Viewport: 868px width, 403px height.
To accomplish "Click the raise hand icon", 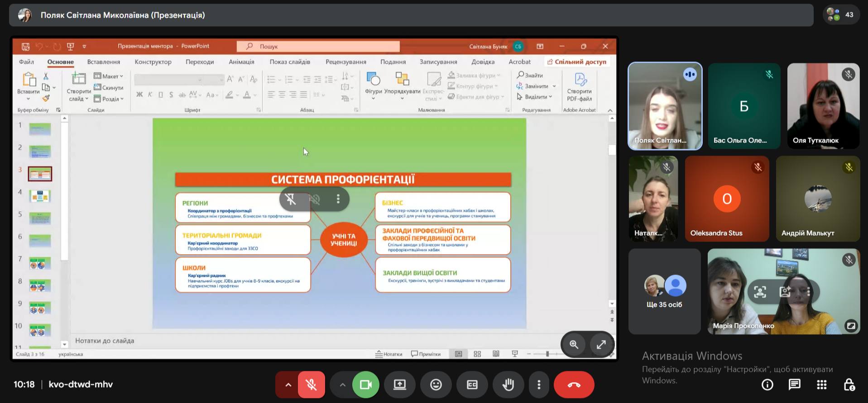I will point(508,384).
